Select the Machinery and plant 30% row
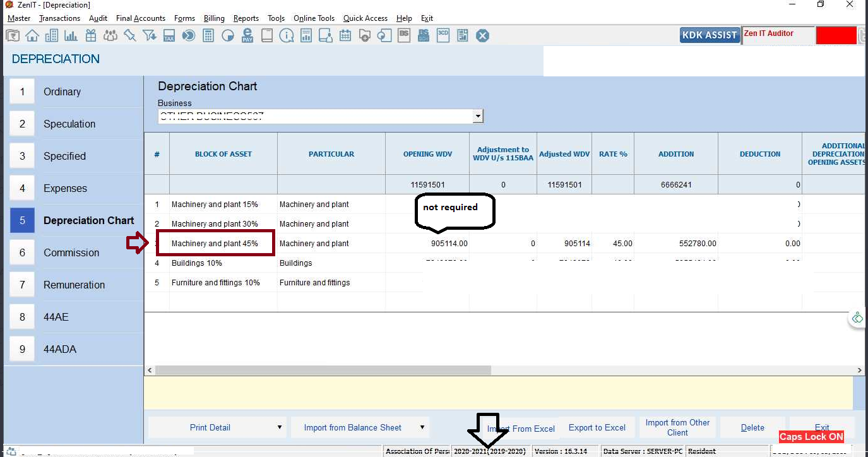Image resolution: width=868 pixels, height=457 pixels. click(504, 224)
